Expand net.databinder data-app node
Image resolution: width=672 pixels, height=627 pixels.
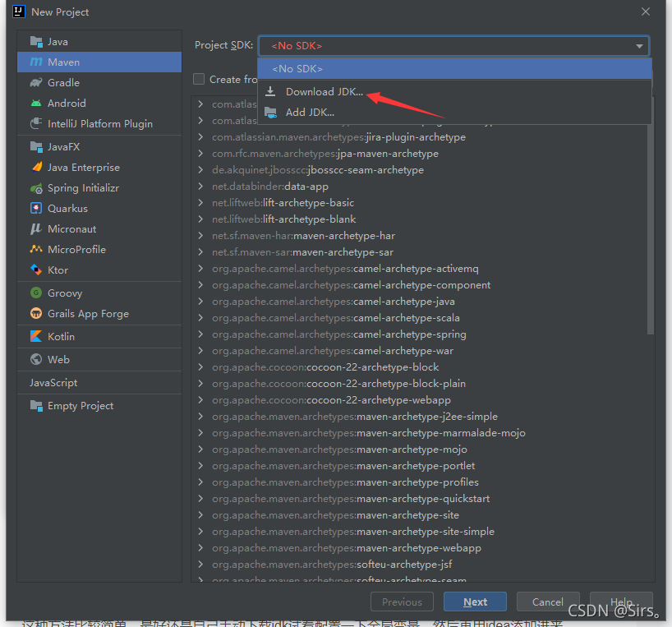pos(200,187)
